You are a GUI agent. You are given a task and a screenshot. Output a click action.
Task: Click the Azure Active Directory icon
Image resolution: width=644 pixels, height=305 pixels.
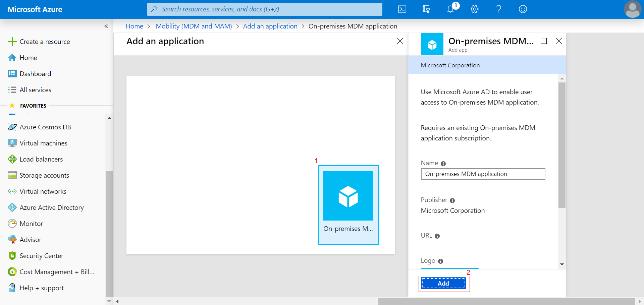[12, 207]
